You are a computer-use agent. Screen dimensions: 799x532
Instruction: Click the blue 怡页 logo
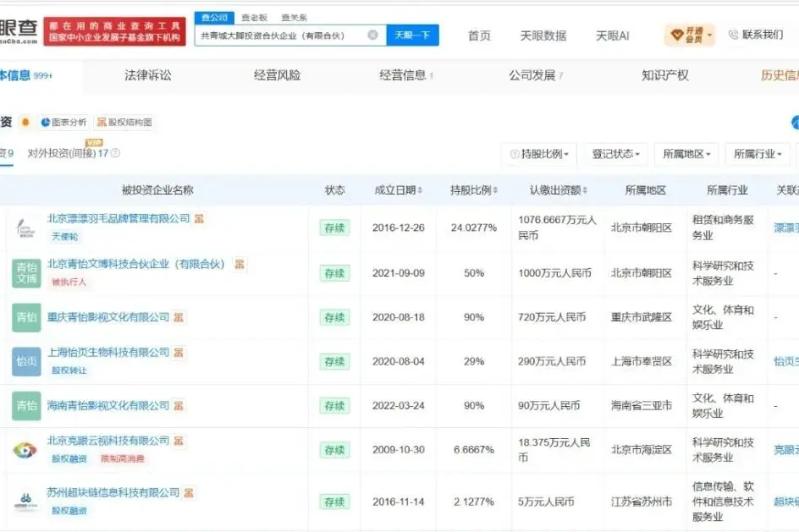pyautogui.click(x=26, y=361)
